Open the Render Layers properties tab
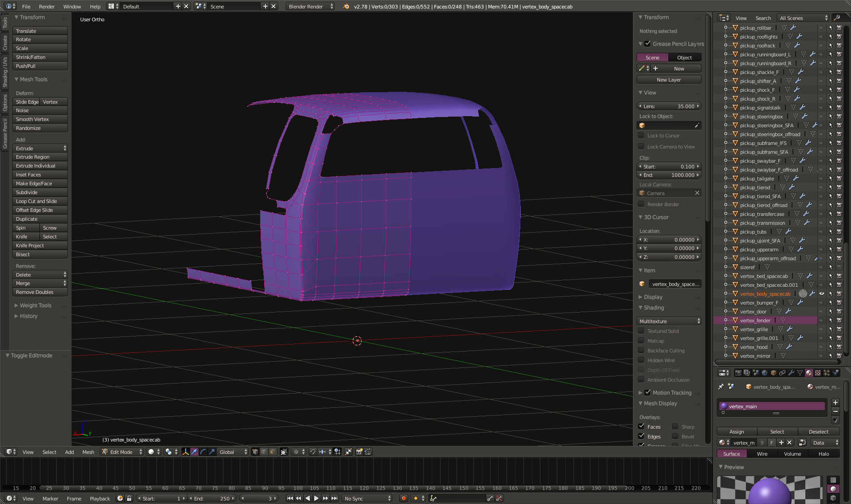This screenshot has height=504, width=851. (747, 373)
